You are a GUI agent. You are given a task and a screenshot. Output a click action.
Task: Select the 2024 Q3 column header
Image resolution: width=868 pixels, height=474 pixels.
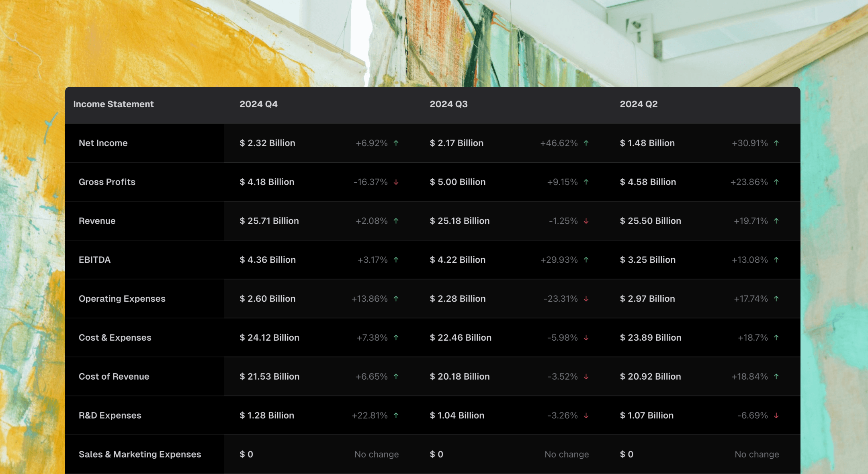[448, 104]
